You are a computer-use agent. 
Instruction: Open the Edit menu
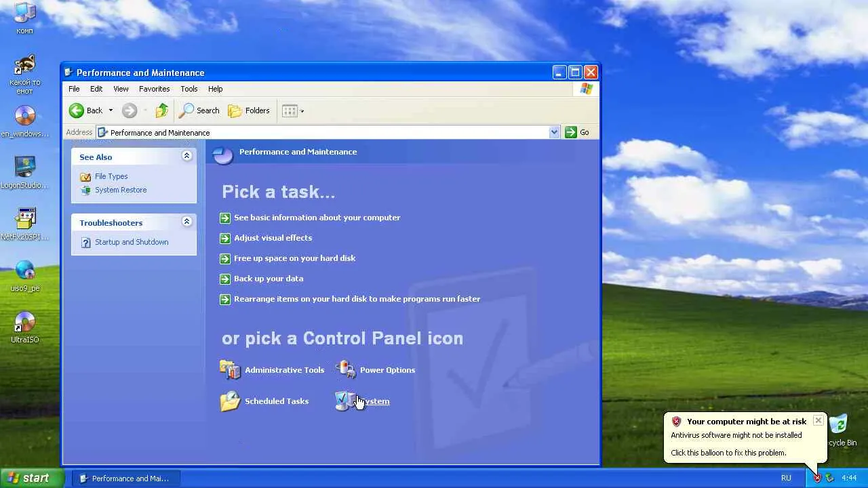(x=96, y=89)
